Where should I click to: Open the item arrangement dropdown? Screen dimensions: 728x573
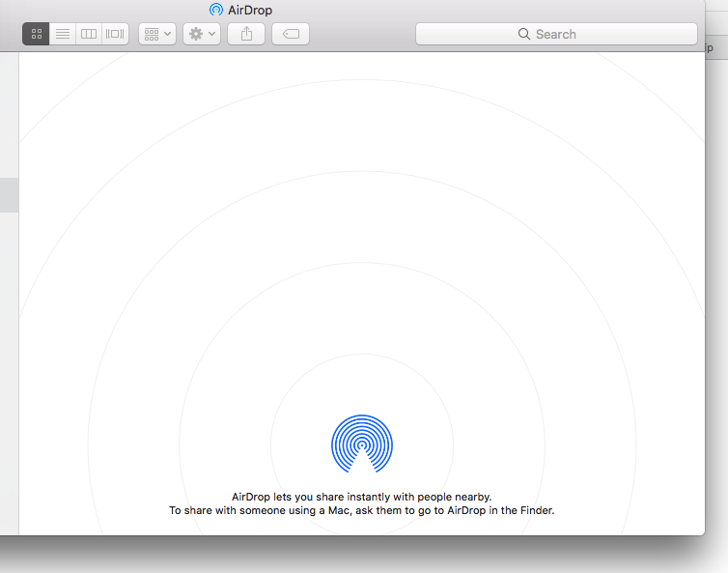click(157, 34)
